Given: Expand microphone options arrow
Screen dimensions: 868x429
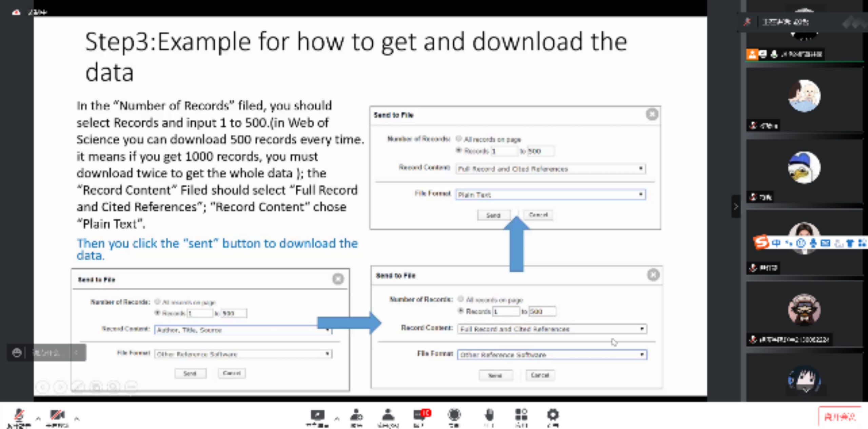Looking at the screenshot, I should (38, 418).
